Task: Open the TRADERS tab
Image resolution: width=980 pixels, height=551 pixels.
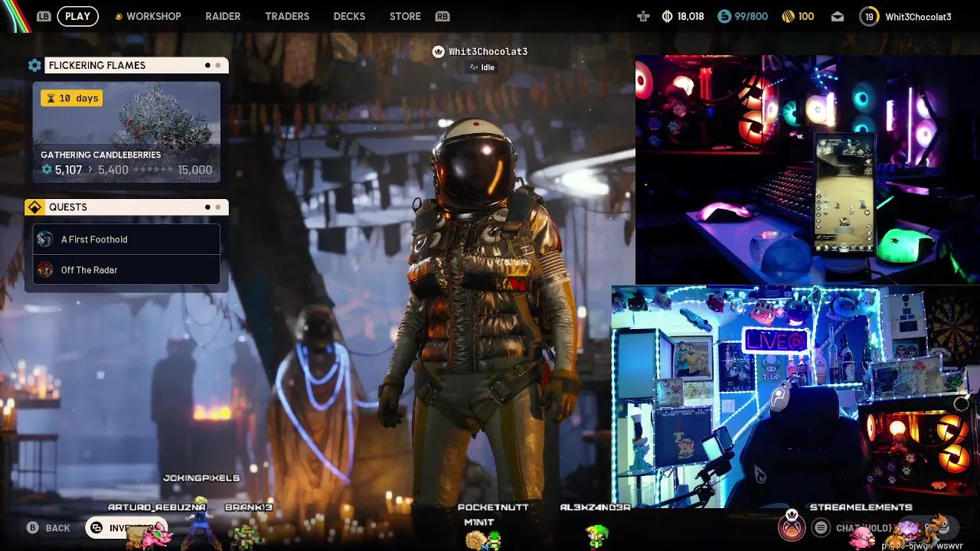Action: tap(287, 16)
